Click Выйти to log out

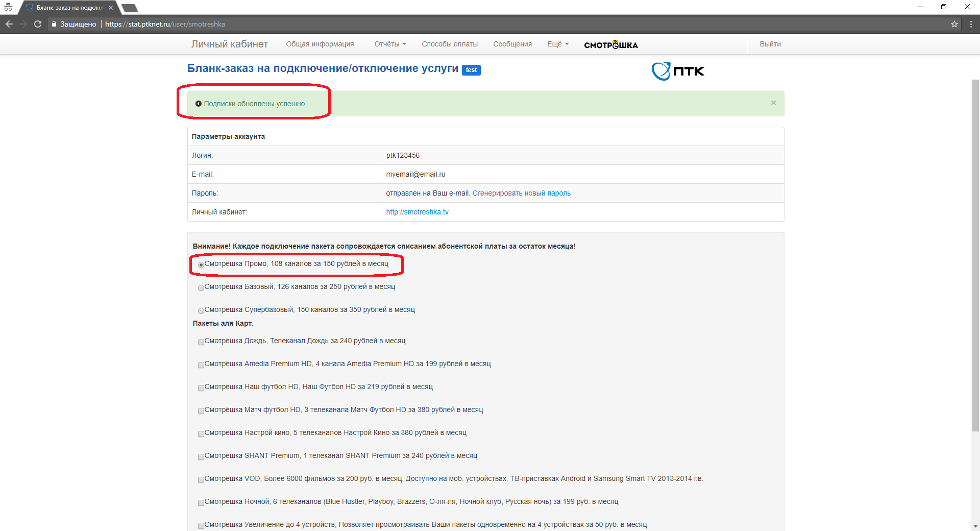(x=770, y=44)
